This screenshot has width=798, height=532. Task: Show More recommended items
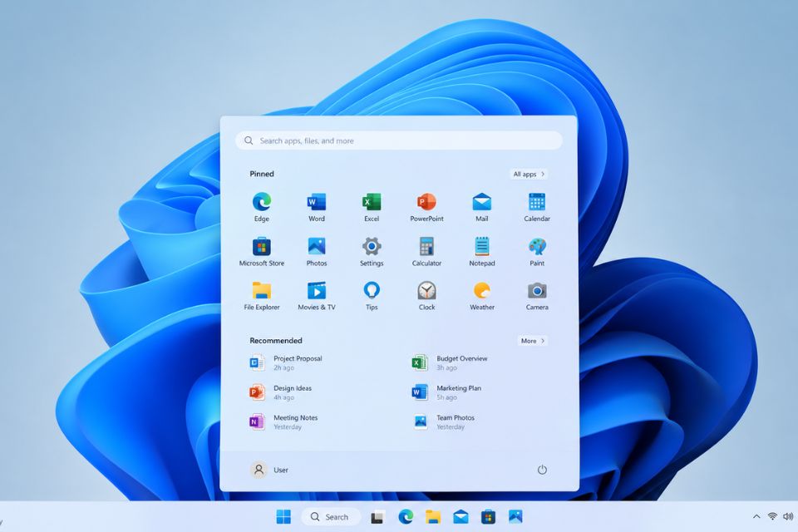[533, 341]
